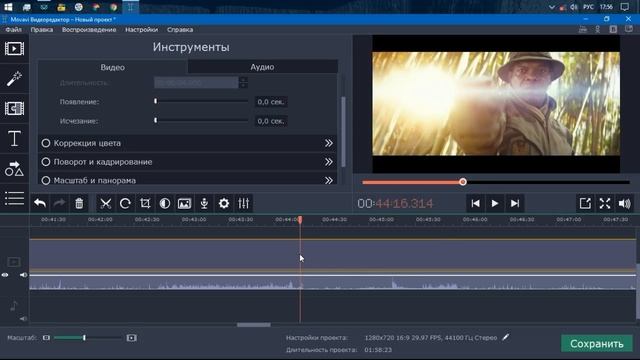
Task: Click the Длительность duration input field
Action: [196, 82]
